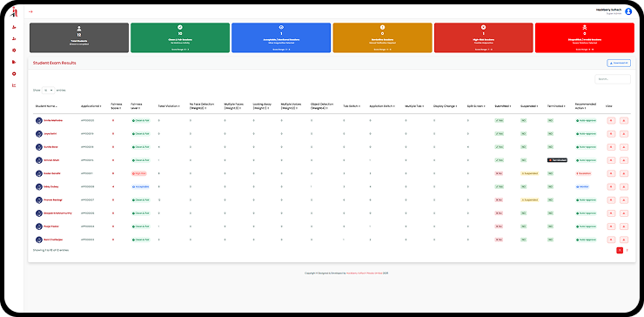
Task: Open the Show entries count dropdown
Action: pyautogui.click(x=49, y=90)
